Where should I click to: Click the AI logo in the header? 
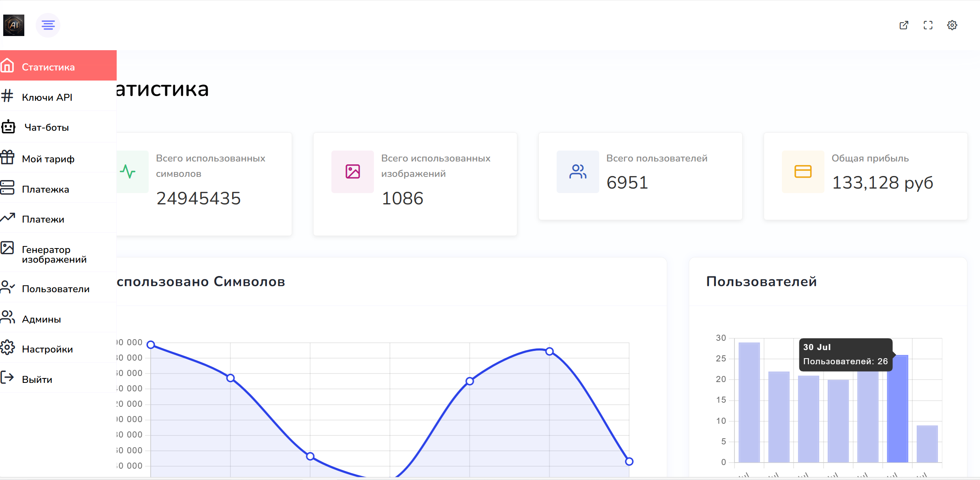point(14,25)
